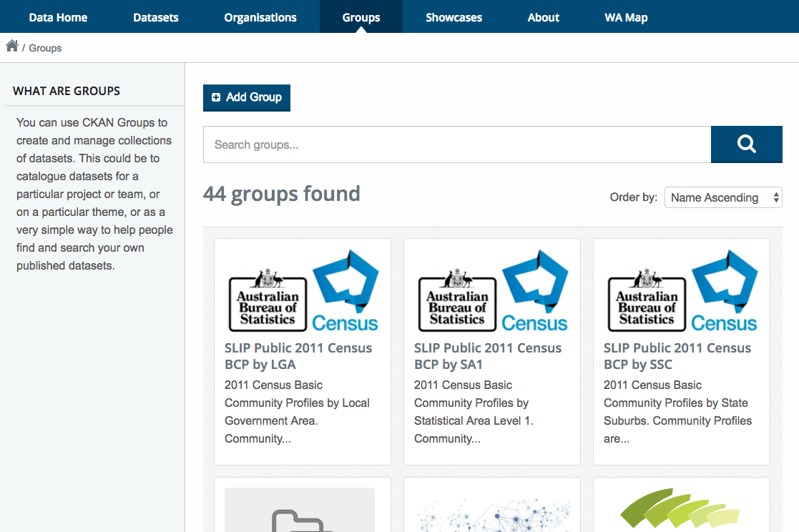Click the magnifier search button
799x532 pixels.
tap(747, 144)
